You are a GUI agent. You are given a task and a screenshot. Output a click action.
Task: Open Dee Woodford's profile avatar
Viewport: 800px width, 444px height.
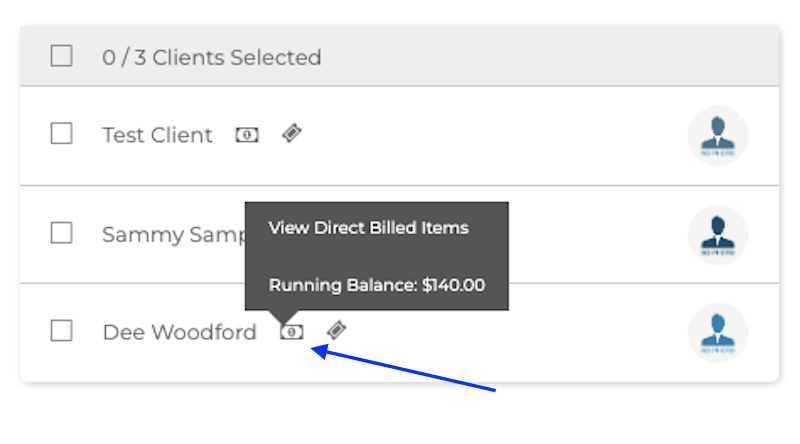pos(718,332)
